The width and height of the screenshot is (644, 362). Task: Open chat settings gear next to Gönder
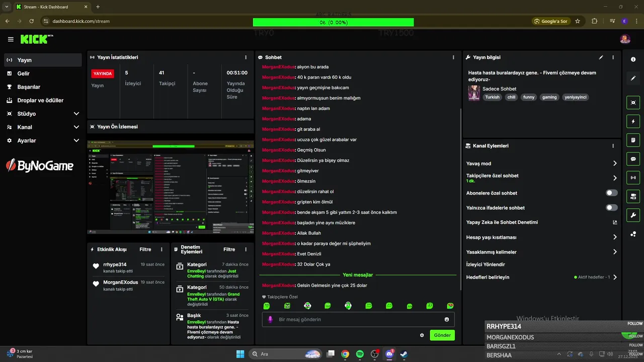[422, 335]
